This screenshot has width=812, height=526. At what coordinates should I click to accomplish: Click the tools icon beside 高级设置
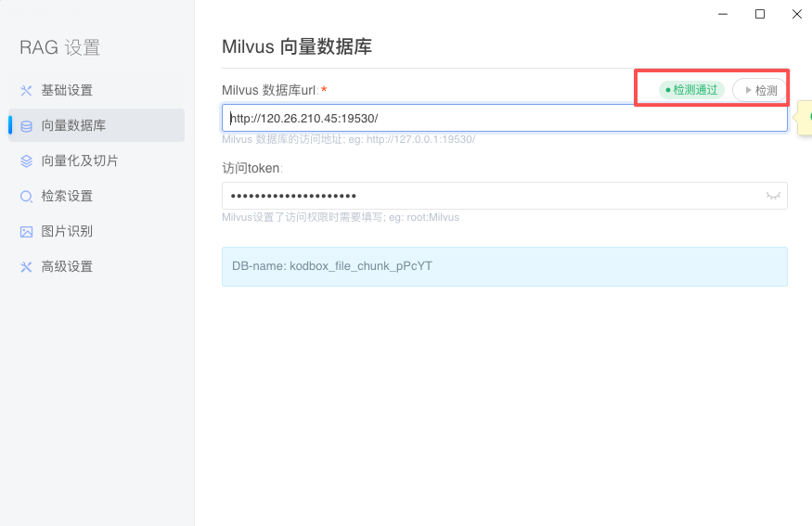pyautogui.click(x=26, y=267)
